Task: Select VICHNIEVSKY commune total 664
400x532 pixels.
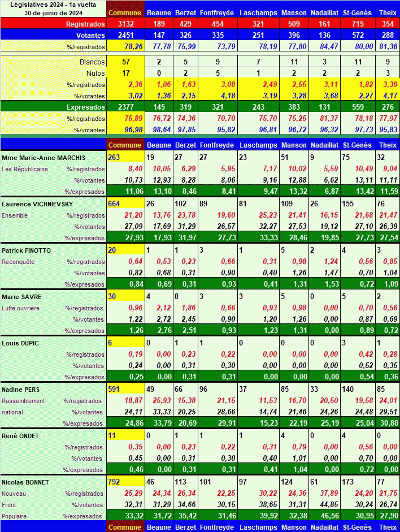Action: [x=114, y=204]
